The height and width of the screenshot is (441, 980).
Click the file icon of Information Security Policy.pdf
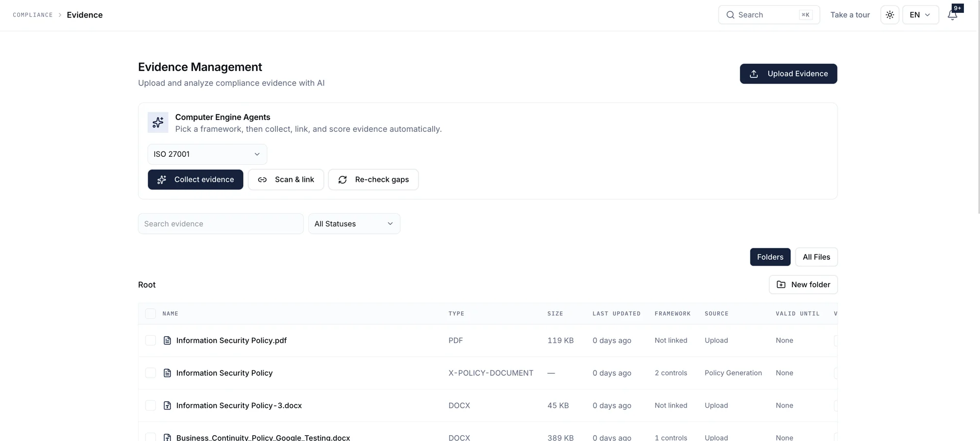click(167, 341)
